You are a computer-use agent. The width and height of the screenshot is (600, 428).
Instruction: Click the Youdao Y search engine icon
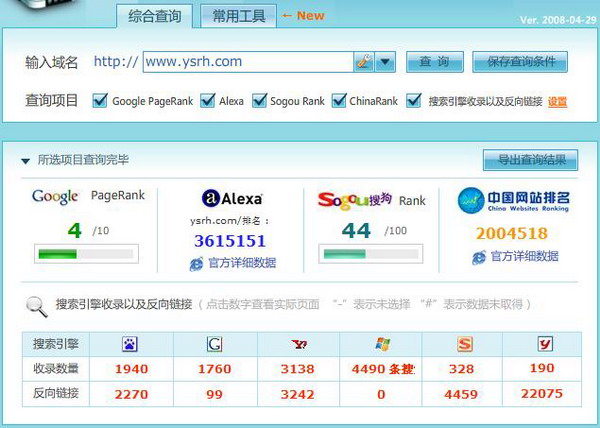545,344
